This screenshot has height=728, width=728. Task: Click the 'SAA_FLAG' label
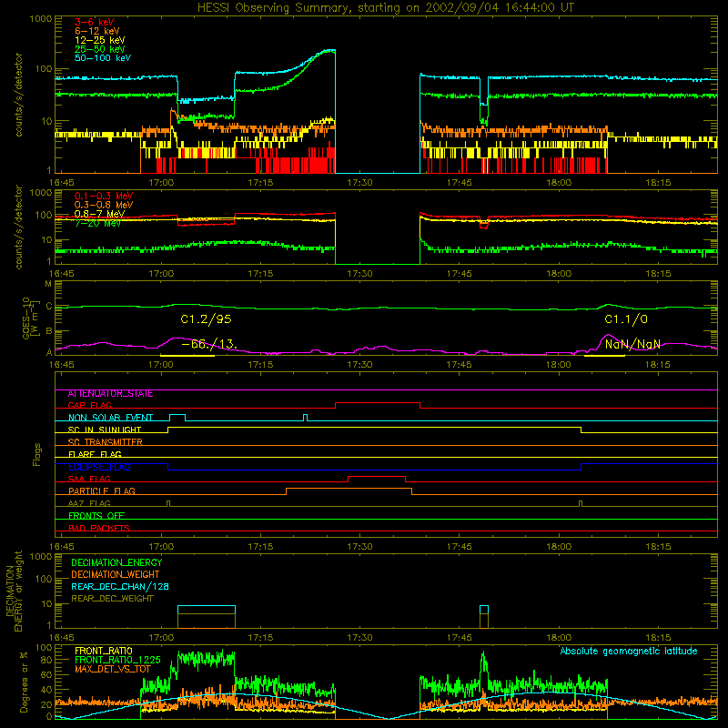coord(89,480)
